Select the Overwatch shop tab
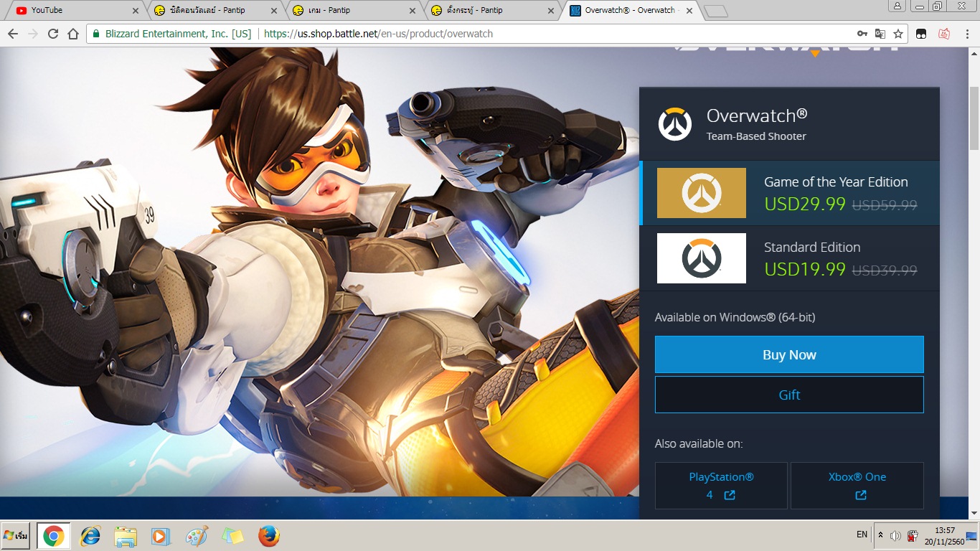980x551 pixels. pos(631,11)
